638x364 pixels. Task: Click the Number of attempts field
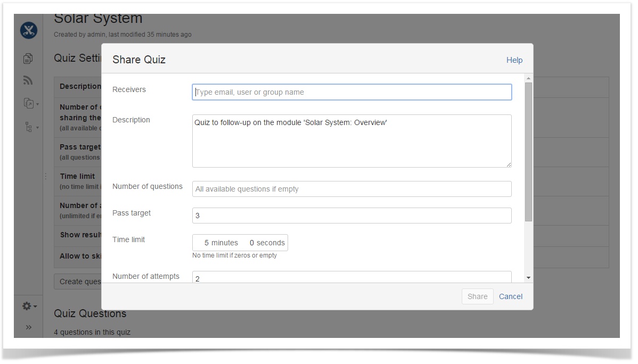pyautogui.click(x=351, y=278)
